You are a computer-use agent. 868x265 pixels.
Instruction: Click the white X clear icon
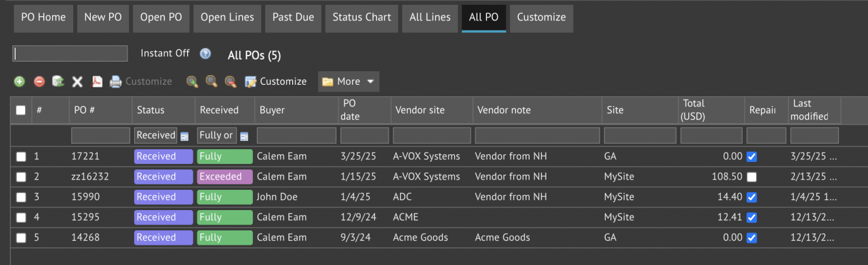(77, 81)
